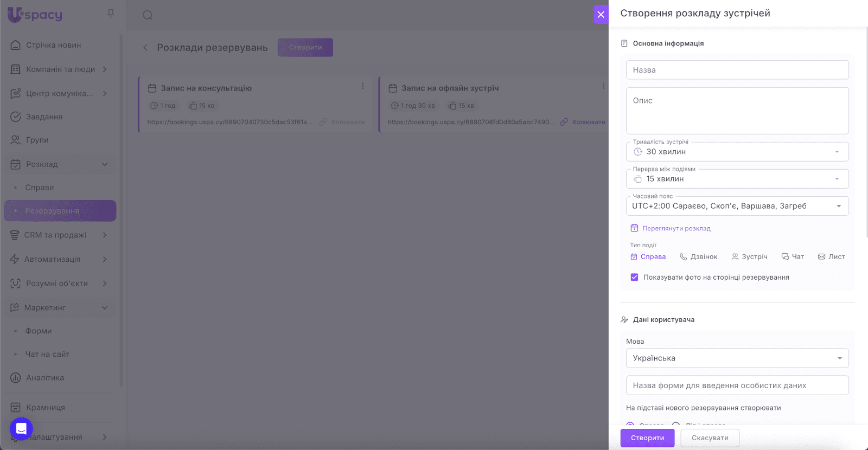Expand the Центр комуніка... section arrow
Image resolution: width=868 pixels, height=450 pixels.
tap(105, 94)
